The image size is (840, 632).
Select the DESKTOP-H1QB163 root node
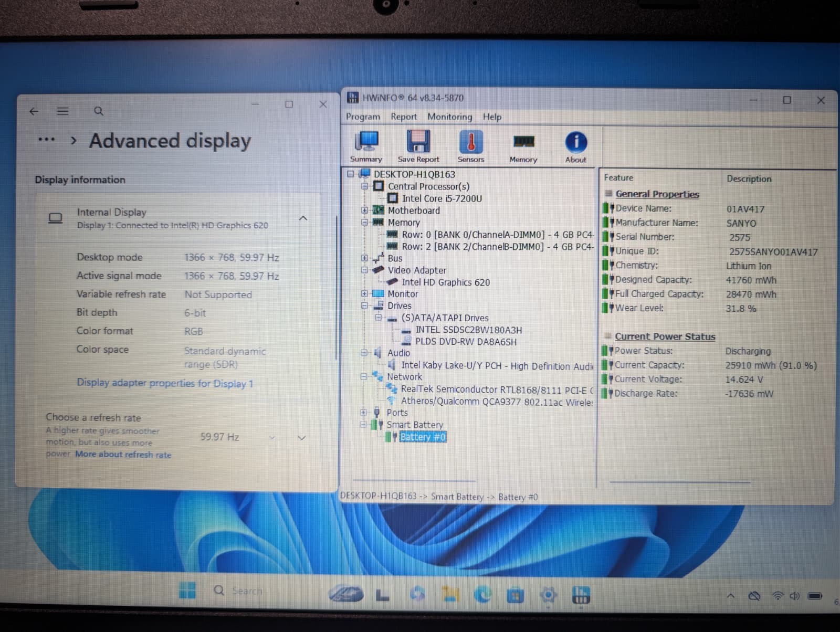[414, 174]
